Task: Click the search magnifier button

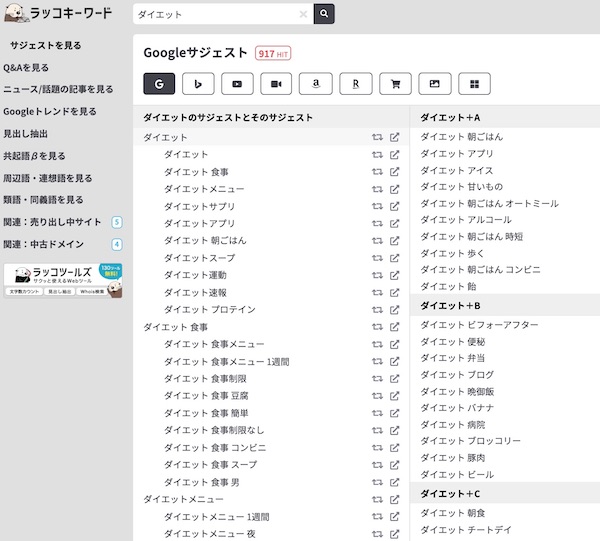Action: [x=324, y=14]
